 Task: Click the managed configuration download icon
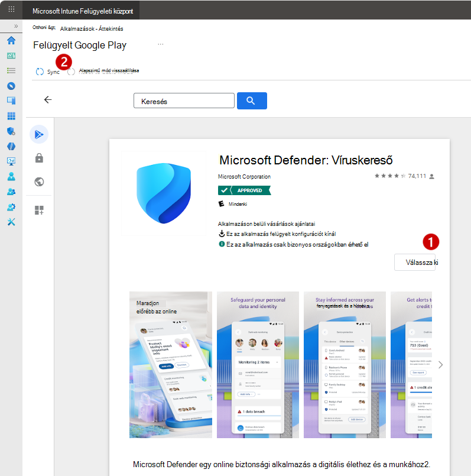coord(222,234)
